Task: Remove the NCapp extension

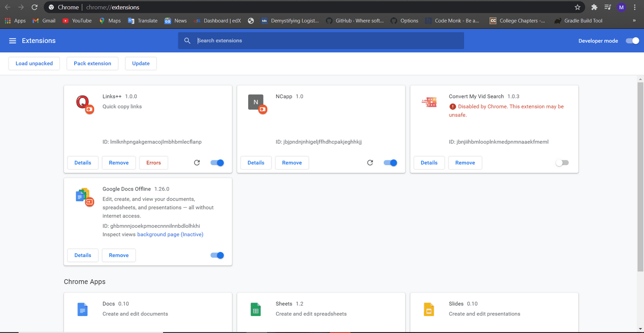Action: coord(292,163)
